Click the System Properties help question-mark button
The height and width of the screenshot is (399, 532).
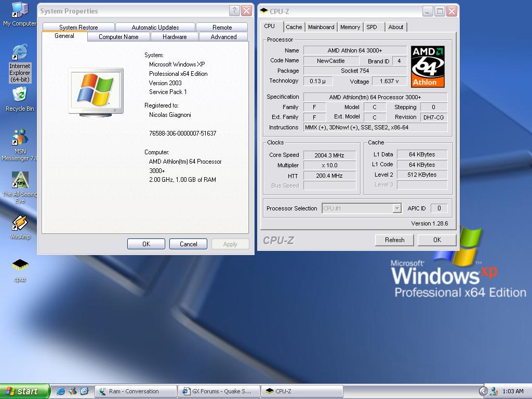[234, 11]
